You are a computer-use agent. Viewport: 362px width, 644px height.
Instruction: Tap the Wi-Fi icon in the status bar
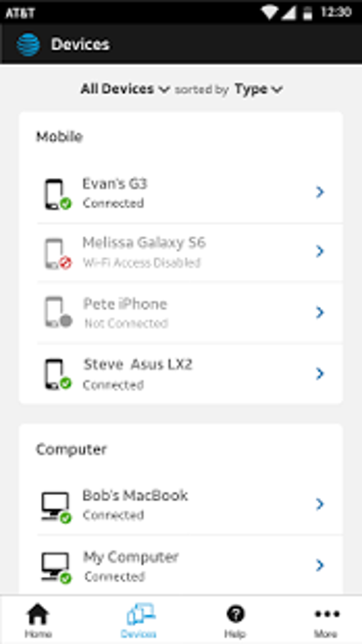(x=269, y=11)
